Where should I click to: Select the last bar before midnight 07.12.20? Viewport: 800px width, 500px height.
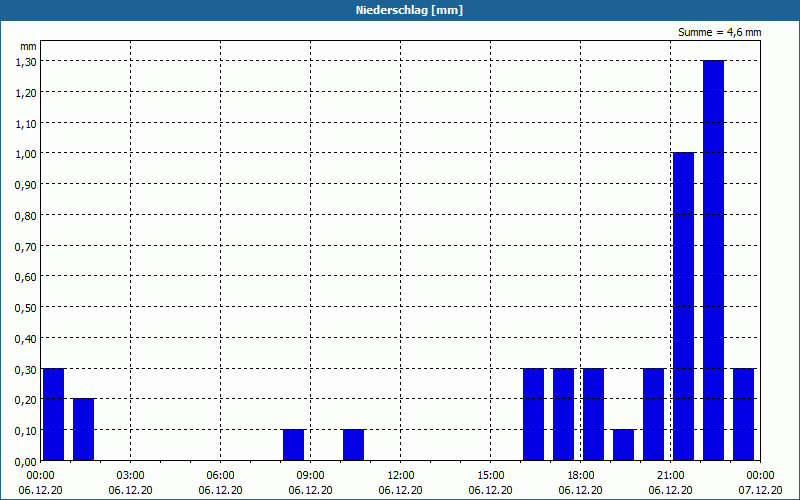click(x=743, y=414)
